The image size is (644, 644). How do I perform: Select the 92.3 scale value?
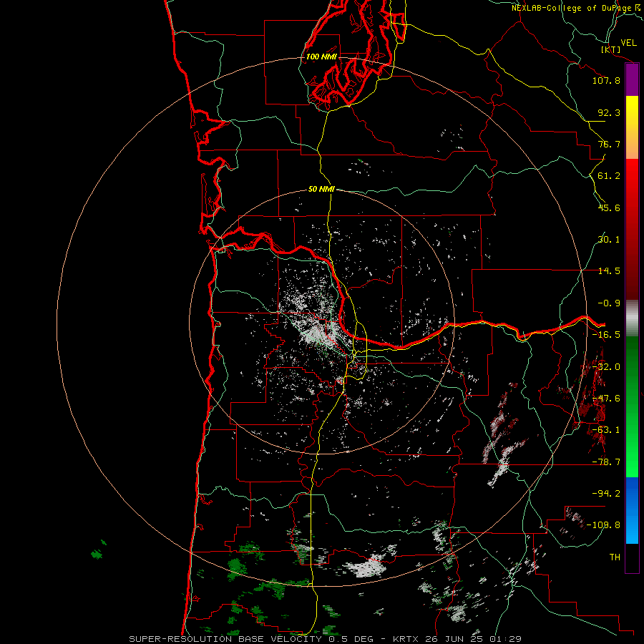pos(609,112)
